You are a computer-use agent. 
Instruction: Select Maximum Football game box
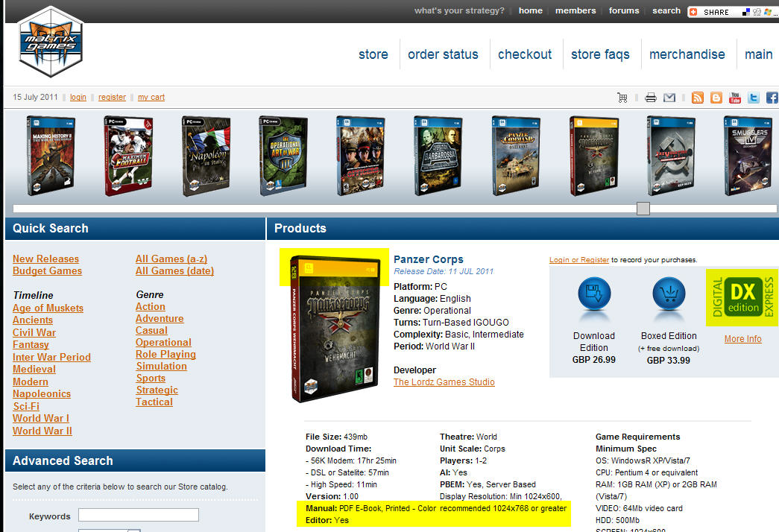point(129,156)
